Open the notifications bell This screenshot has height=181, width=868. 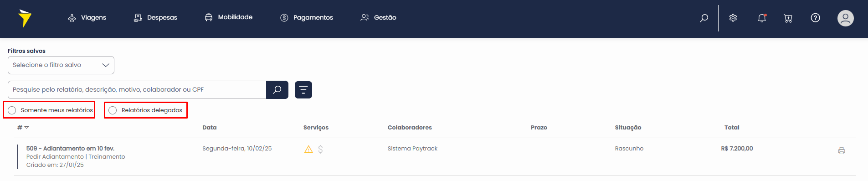point(762,18)
